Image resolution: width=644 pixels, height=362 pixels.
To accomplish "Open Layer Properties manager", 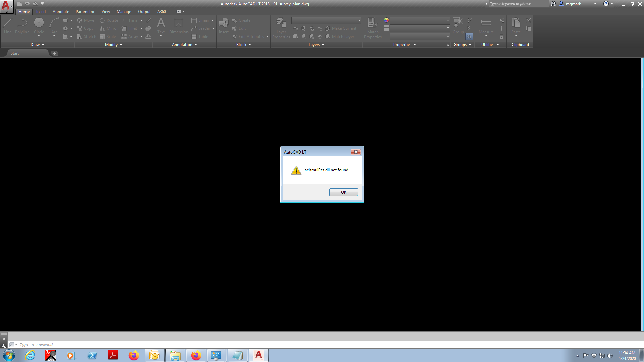I will pos(281,28).
